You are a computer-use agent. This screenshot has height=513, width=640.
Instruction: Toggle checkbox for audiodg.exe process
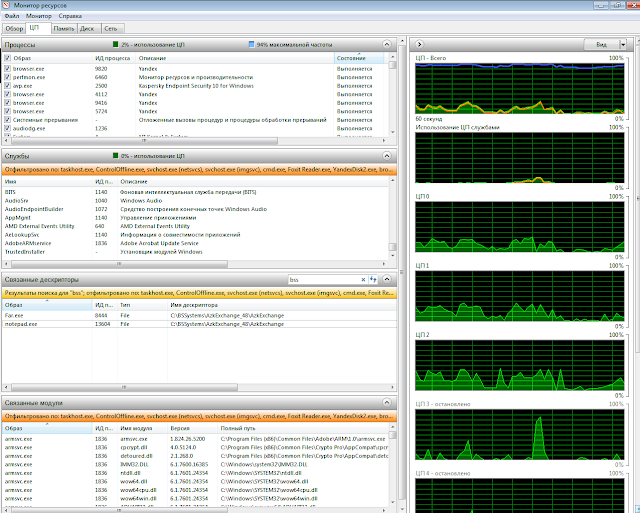tap(7, 128)
